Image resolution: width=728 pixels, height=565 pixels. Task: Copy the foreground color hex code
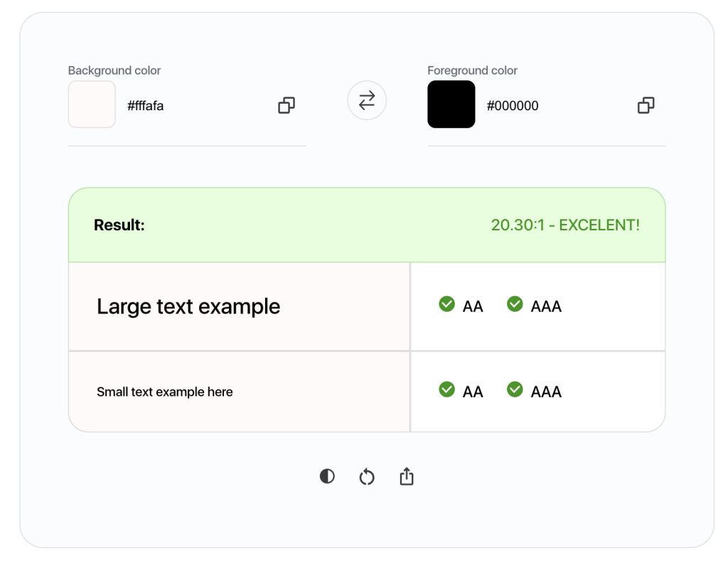(x=646, y=105)
